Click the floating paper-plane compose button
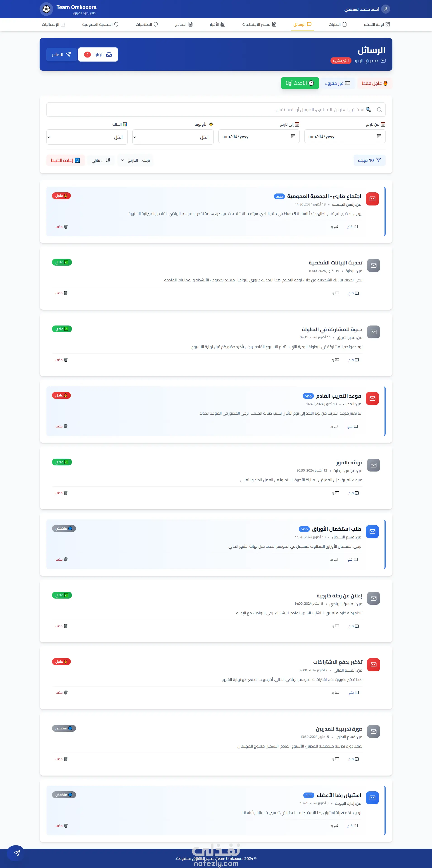 tap(16, 853)
